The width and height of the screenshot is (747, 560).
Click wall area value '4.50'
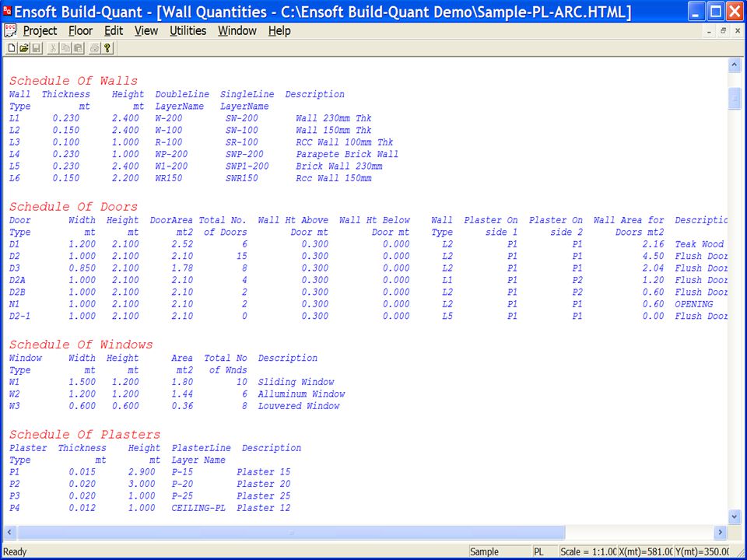click(653, 256)
